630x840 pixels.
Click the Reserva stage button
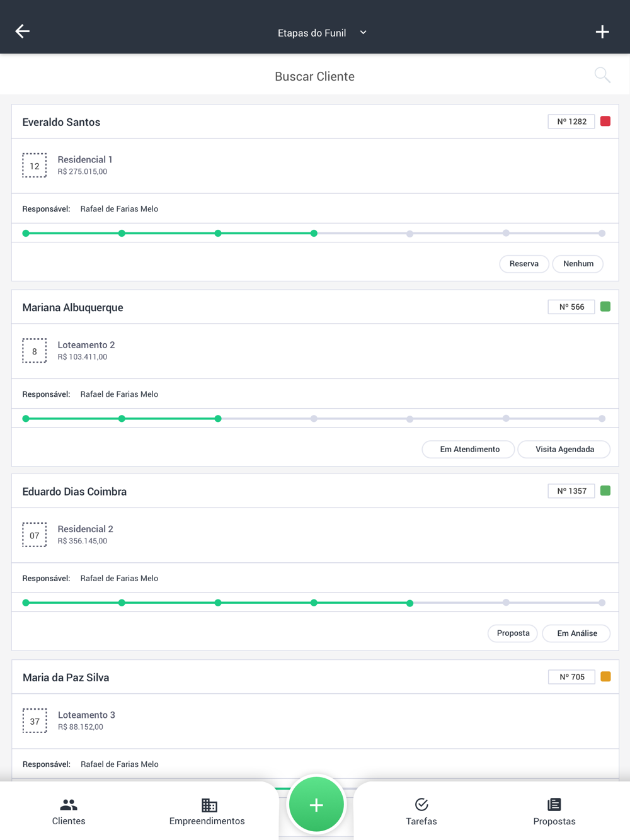(x=524, y=264)
